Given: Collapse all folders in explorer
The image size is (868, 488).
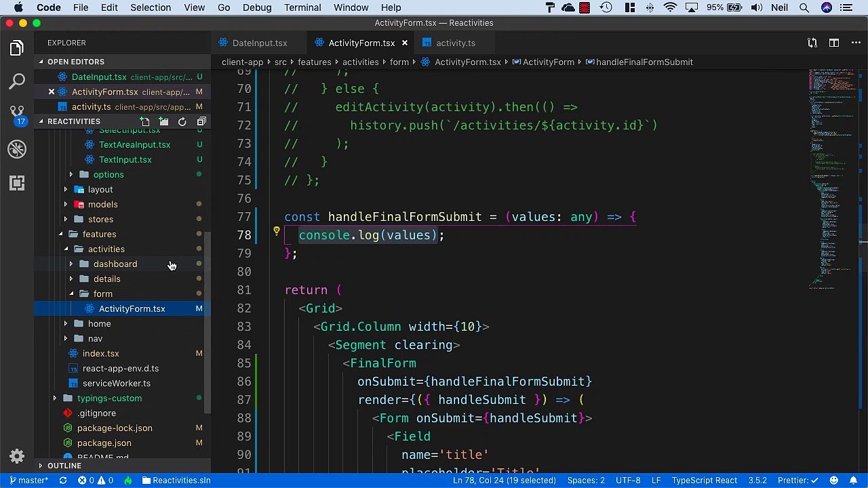Looking at the screenshot, I should (x=201, y=122).
